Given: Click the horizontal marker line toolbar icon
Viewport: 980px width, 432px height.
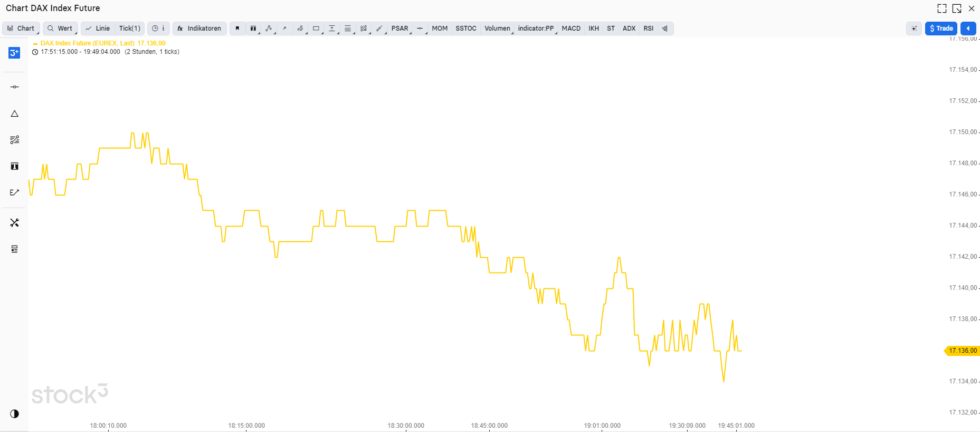Looking at the screenshot, I should [x=420, y=29].
